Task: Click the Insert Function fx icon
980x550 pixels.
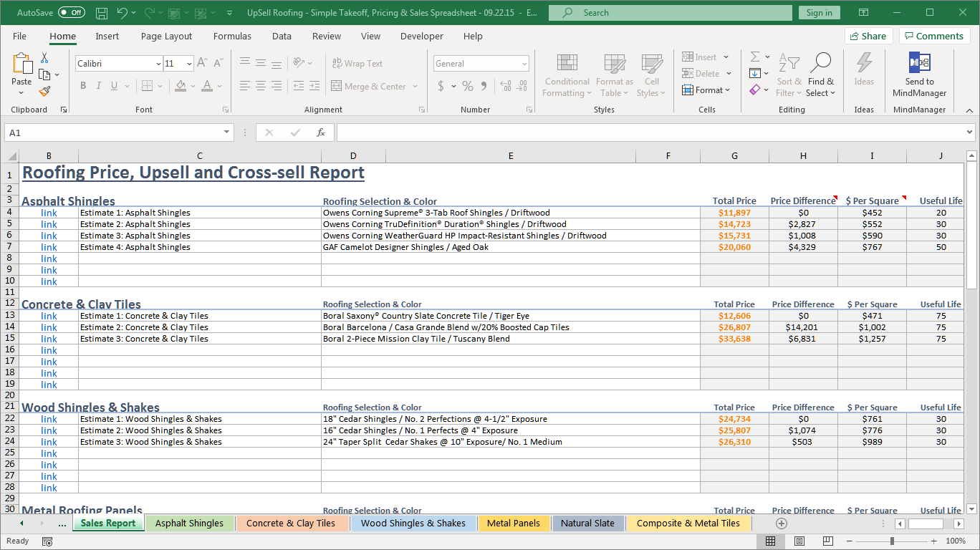Action: click(x=321, y=132)
